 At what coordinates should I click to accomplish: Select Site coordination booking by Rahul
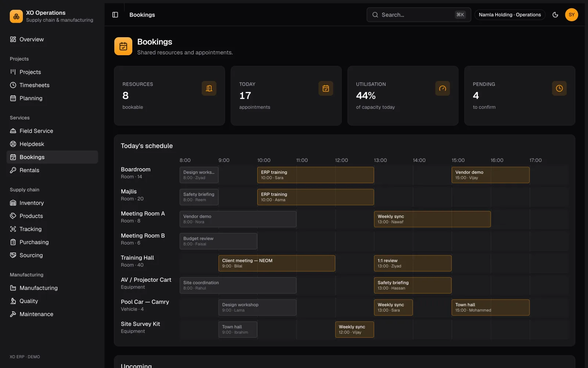238,285
